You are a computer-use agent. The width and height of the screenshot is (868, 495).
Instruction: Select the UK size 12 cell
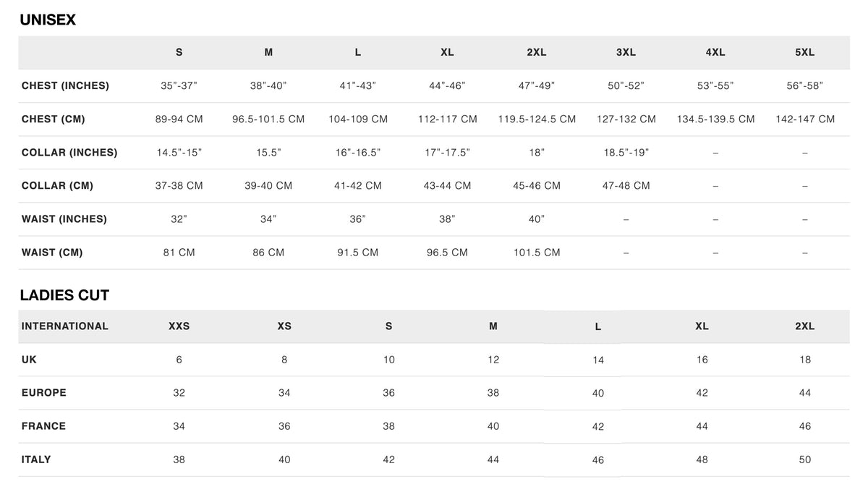click(x=493, y=359)
